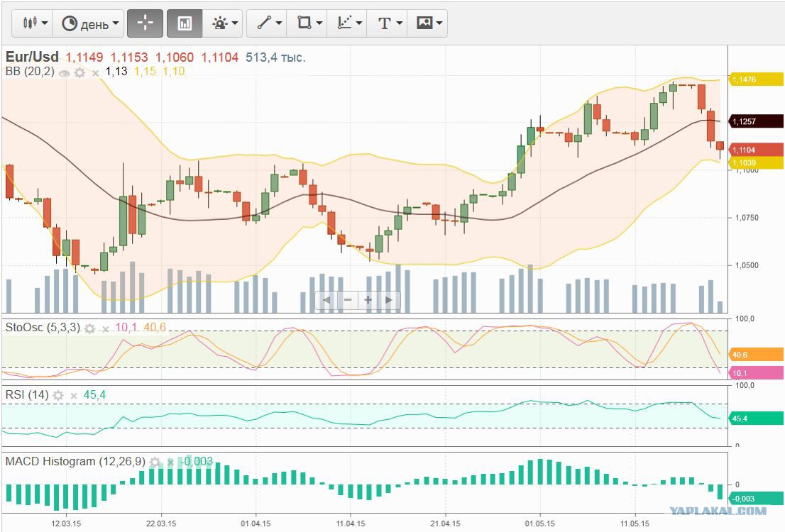Click the 22.03.15 date axis label
This screenshot has width=785, height=532.
pos(161,523)
